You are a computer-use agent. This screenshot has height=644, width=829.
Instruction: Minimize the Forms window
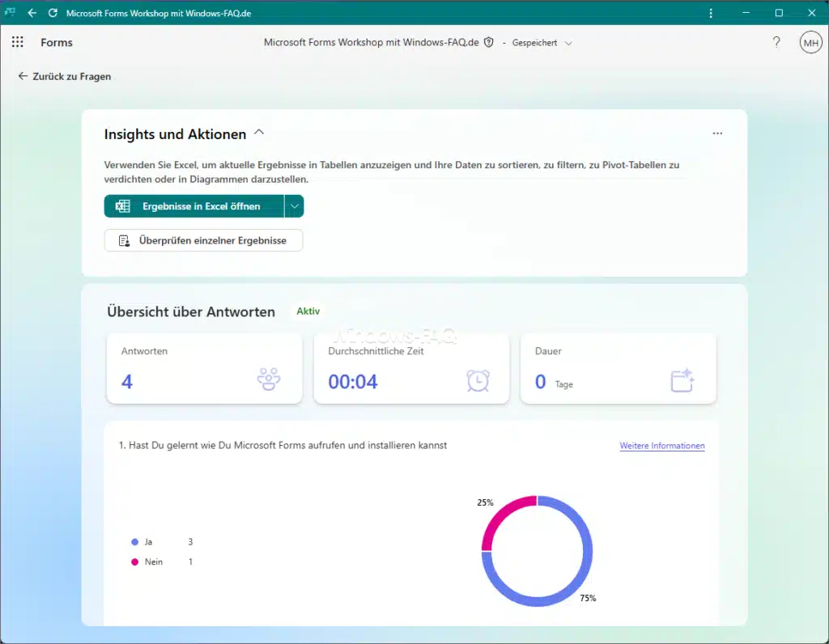(746, 13)
